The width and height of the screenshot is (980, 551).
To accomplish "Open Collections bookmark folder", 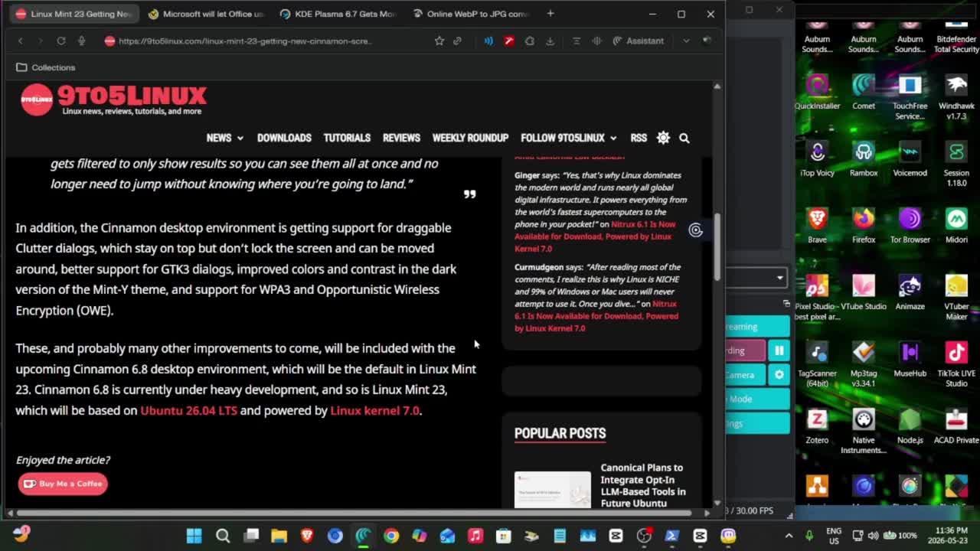I will click(46, 67).
